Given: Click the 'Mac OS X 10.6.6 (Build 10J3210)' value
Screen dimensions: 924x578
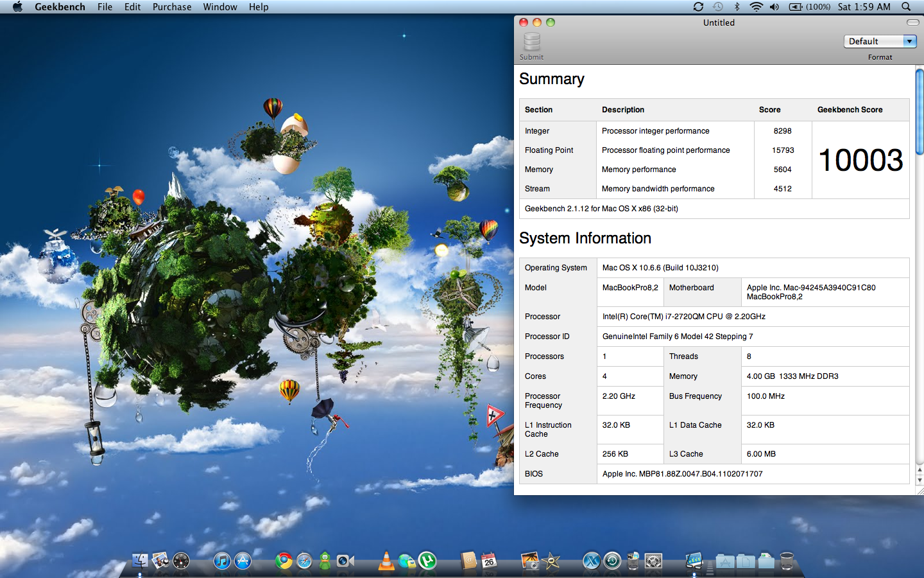Looking at the screenshot, I should pos(660,268).
